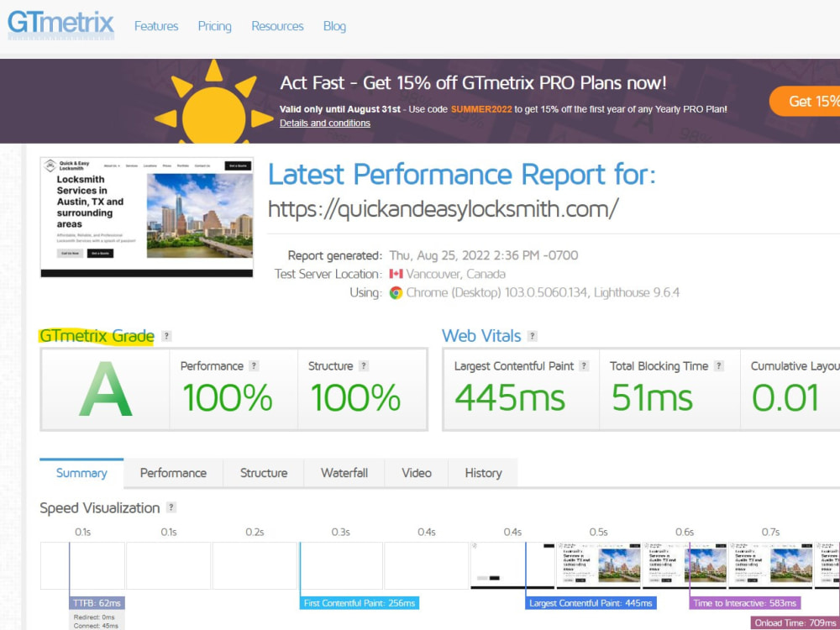Open the Features menu item
The image size is (840, 630).
156,26
